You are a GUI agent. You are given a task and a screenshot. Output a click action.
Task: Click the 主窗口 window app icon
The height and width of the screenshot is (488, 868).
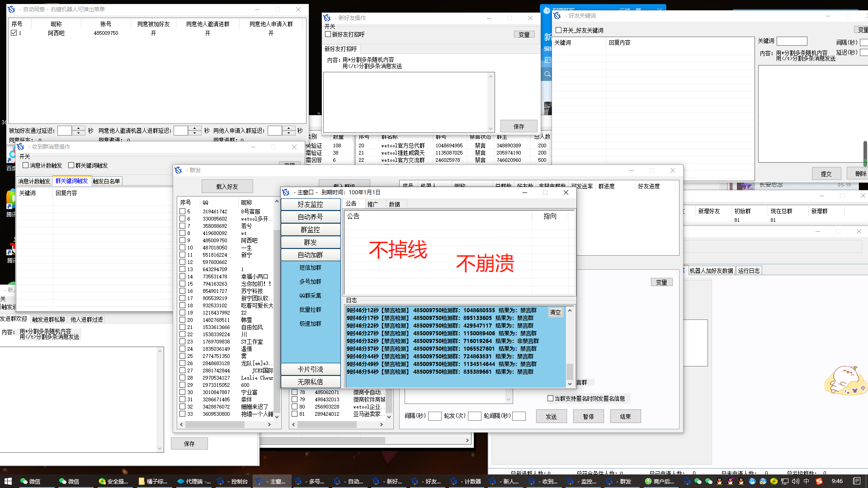(286, 192)
